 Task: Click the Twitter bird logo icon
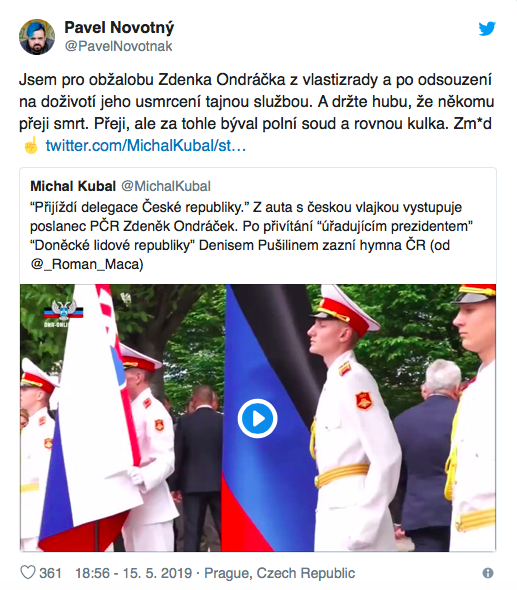[x=487, y=29]
